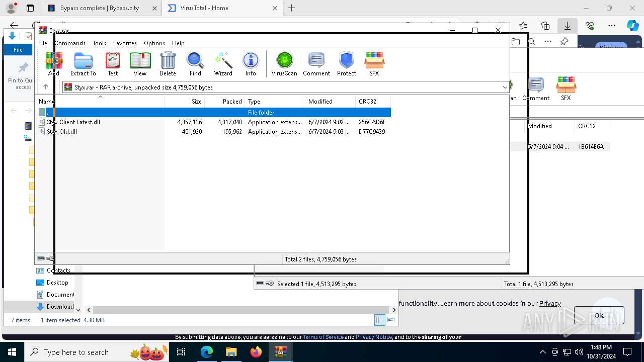Click Ok on the cookie notice
Viewport: 644px width, 362px height.
pyautogui.click(x=599, y=315)
